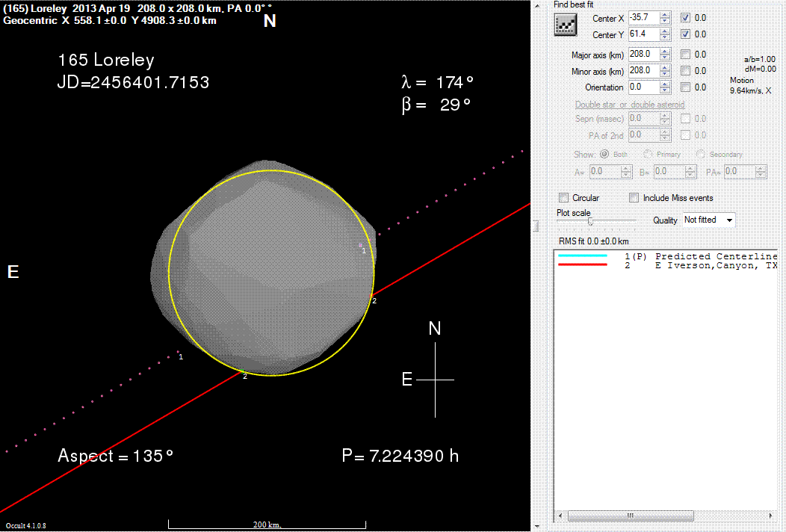The height and width of the screenshot is (532, 786).
Task: Increase Center X with the spinner arrows
Action: coord(665,14)
